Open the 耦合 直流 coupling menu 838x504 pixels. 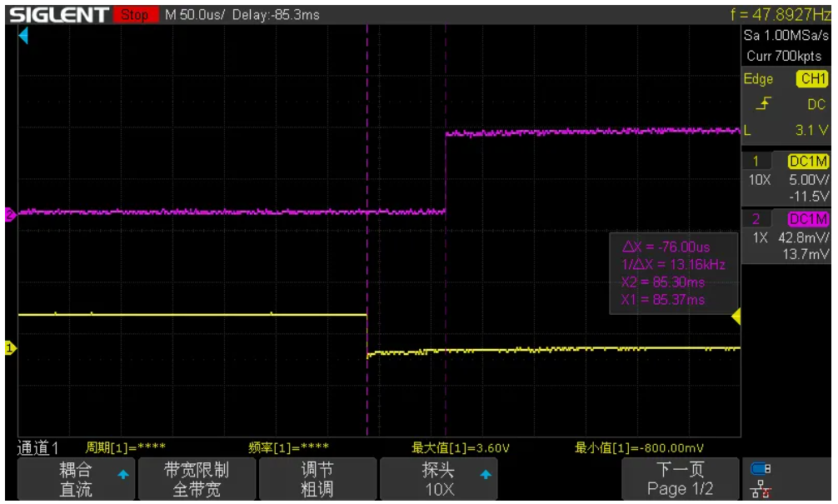pyautogui.click(x=76, y=479)
